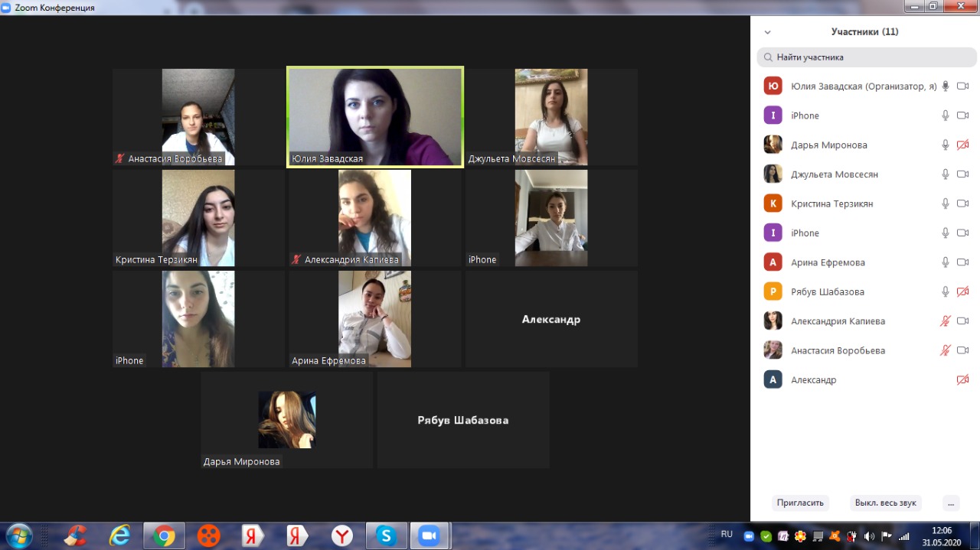Open the Windows Start button
Image resolution: width=980 pixels, height=550 pixels.
tap(18, 535)
